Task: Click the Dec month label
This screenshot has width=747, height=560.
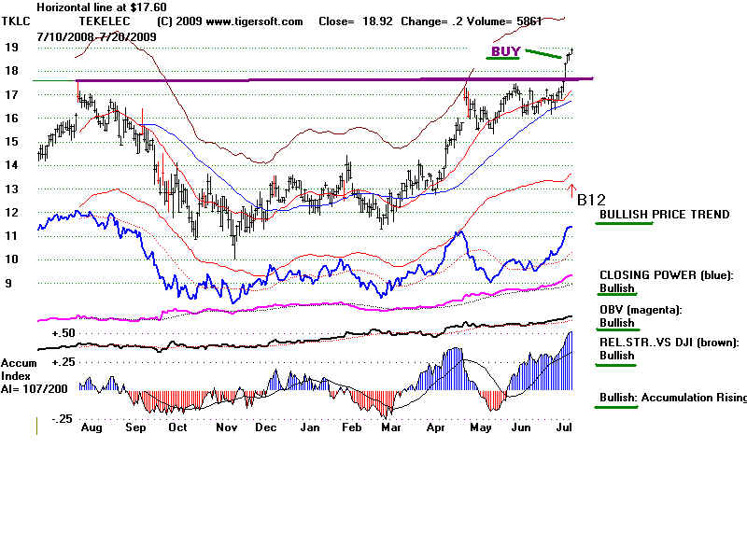Action: tap(266, 427)
